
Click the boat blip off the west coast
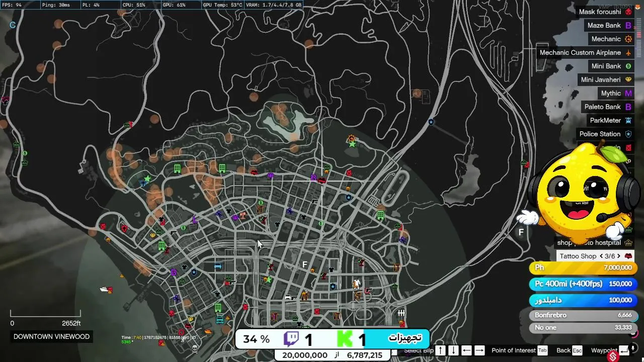(x=105, y=289)
